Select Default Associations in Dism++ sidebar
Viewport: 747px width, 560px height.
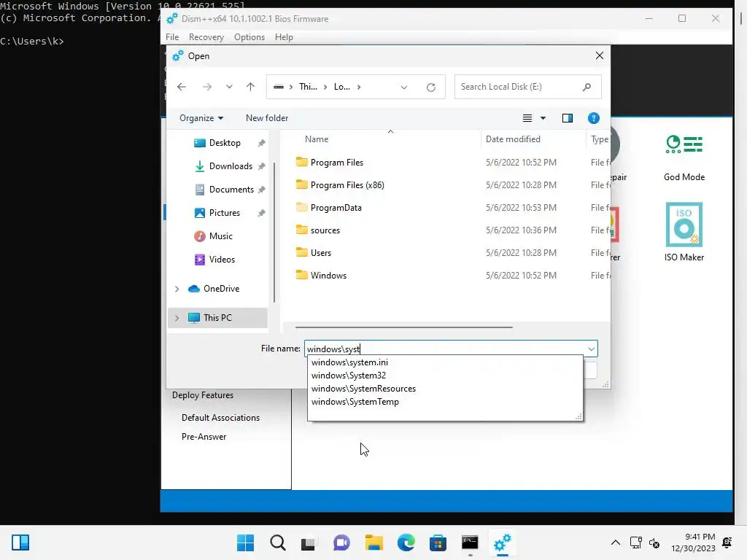tap(220, 418)
